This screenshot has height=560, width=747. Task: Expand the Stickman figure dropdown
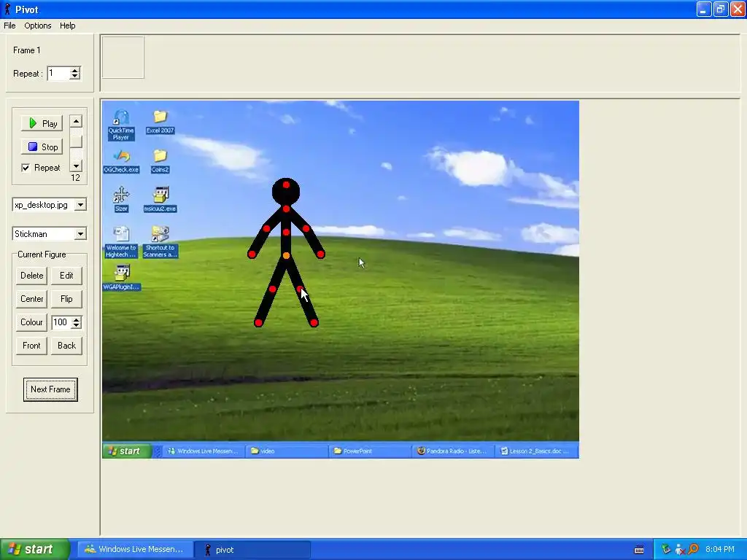(x=80, y=234)
